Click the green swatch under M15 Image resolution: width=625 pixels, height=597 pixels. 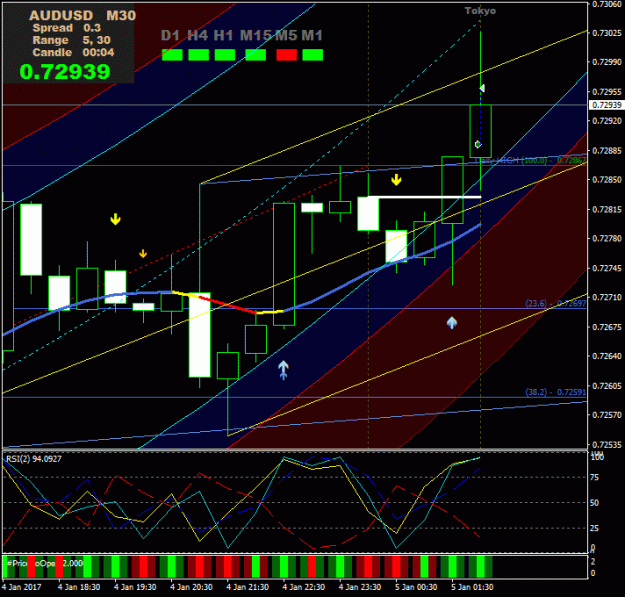tap(256, 55)
